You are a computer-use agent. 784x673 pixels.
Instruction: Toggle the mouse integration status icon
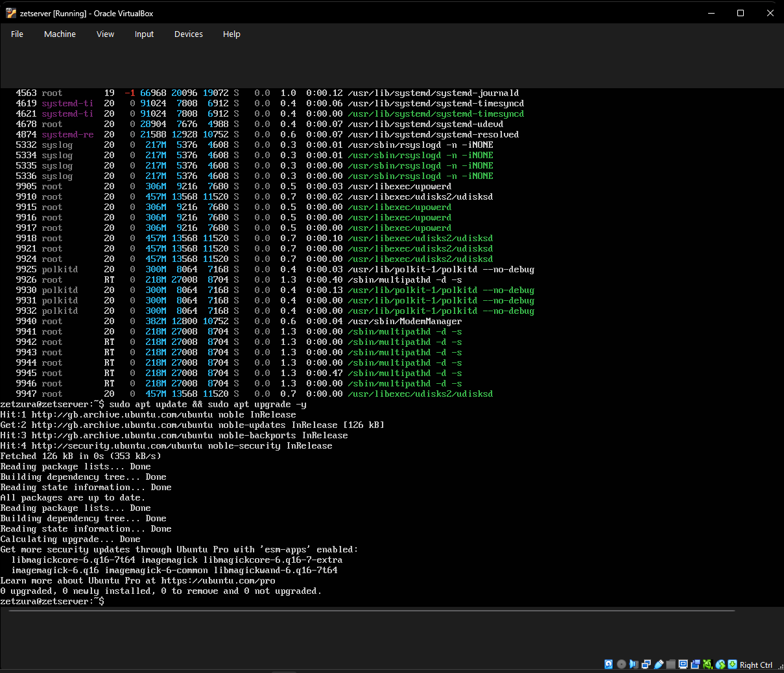[720, 664]
